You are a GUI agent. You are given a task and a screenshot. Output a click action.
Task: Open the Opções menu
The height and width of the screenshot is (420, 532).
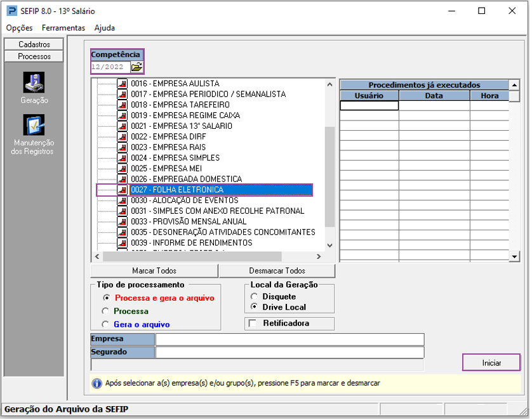[19, 28]
